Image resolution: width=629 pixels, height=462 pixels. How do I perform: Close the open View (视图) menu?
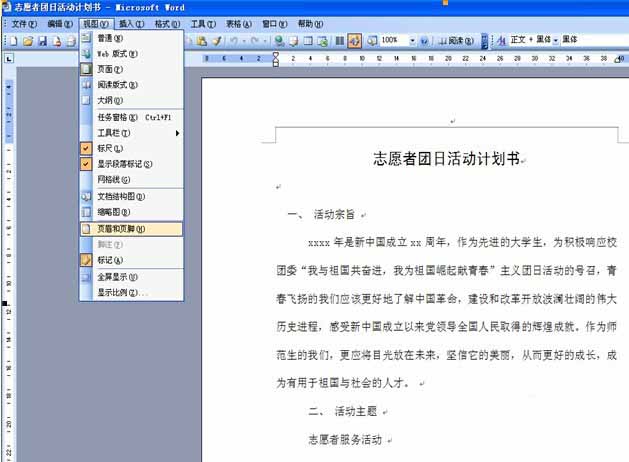click(x=96, y=24)
